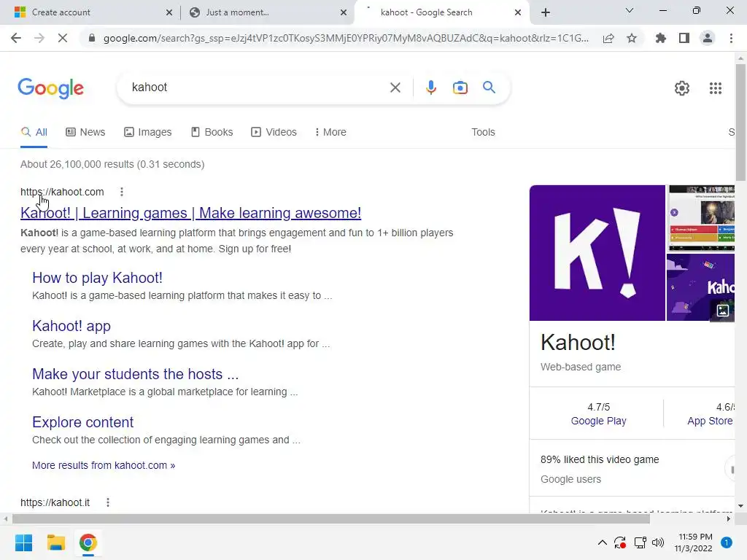Open the Extensions puzzle icon

pyautogui.click(x=661, y=38)
